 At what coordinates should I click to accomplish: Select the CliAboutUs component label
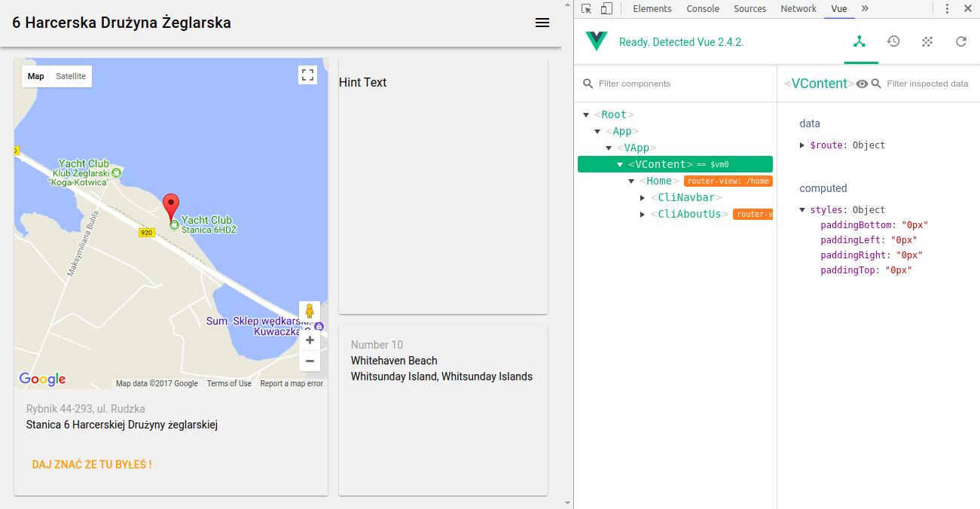[x=689, y=214]
